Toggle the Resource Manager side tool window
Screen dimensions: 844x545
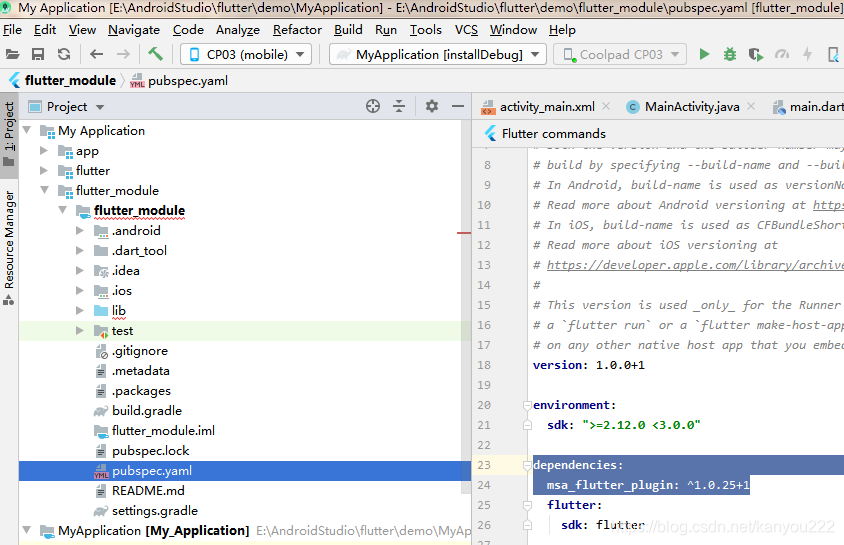(x=9, y=247)
